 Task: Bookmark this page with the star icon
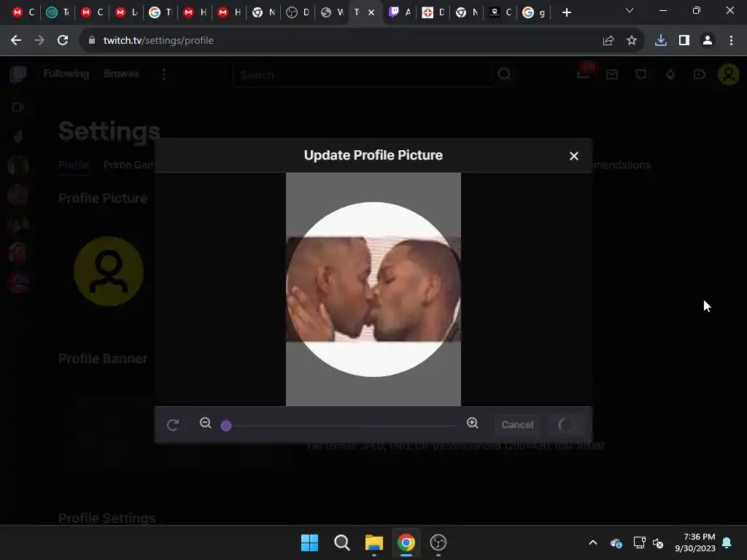tap(632, 41)
